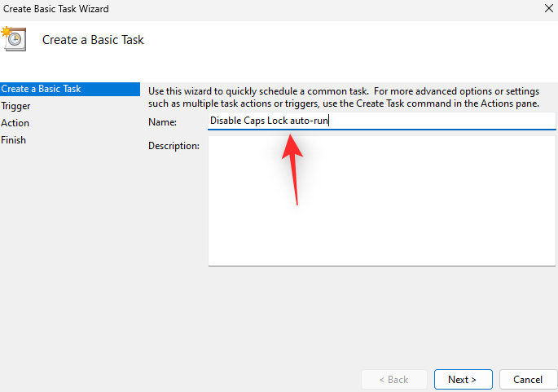Select the Create a Basic Task step
558x392 pixels.
click(x=70, y=89)
